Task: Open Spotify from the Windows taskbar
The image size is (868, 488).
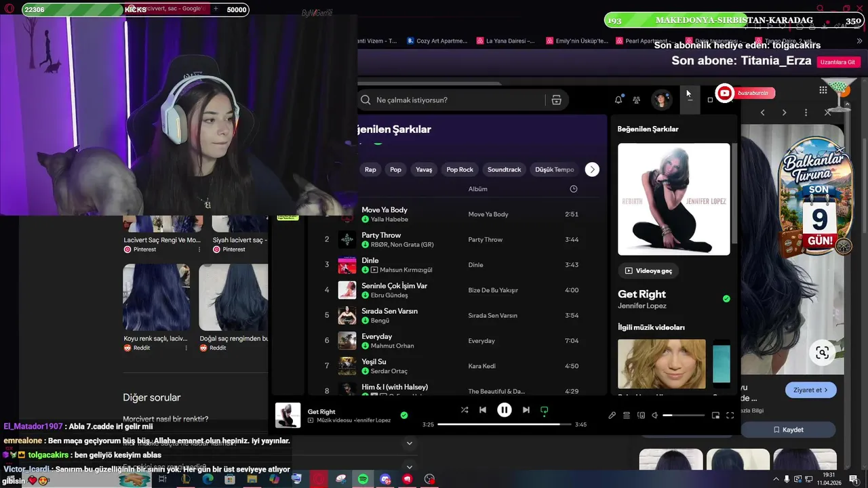Action: [363, 479]
